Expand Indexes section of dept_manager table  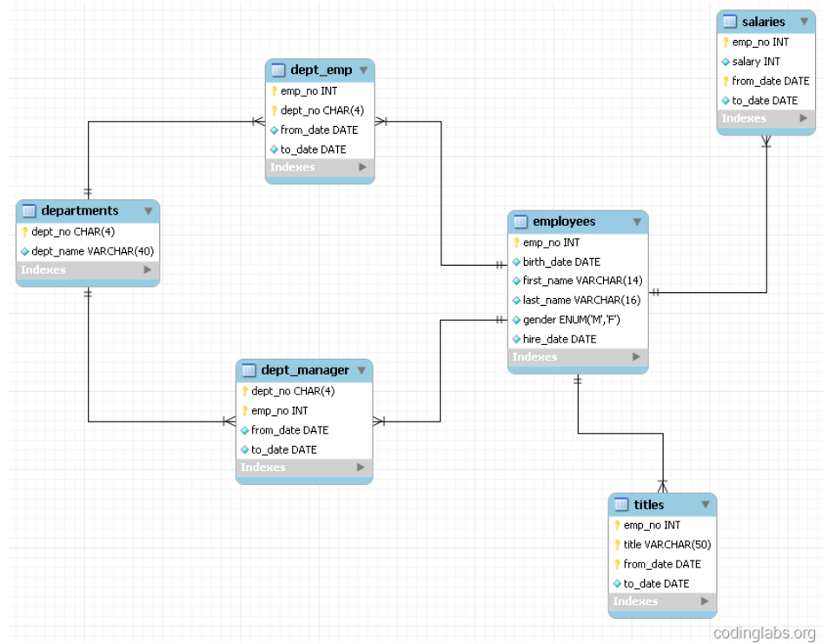pyautogui.click(x=361, y=468)
